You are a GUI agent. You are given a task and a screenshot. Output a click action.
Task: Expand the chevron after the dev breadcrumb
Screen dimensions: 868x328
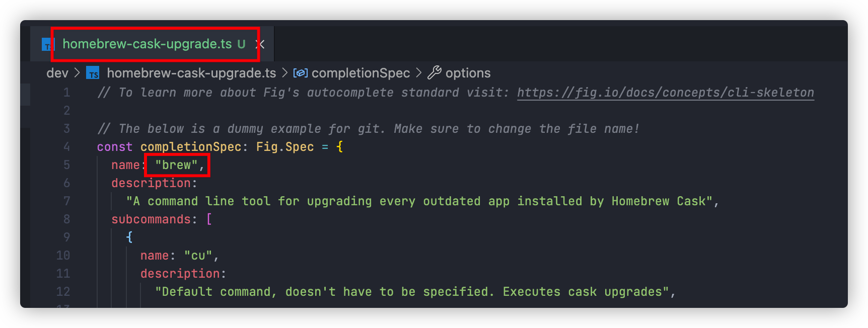(x=77, y=73)
